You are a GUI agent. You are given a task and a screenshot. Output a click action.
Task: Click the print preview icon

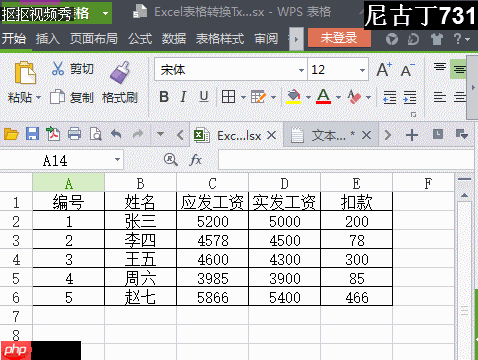coord(95,134)
